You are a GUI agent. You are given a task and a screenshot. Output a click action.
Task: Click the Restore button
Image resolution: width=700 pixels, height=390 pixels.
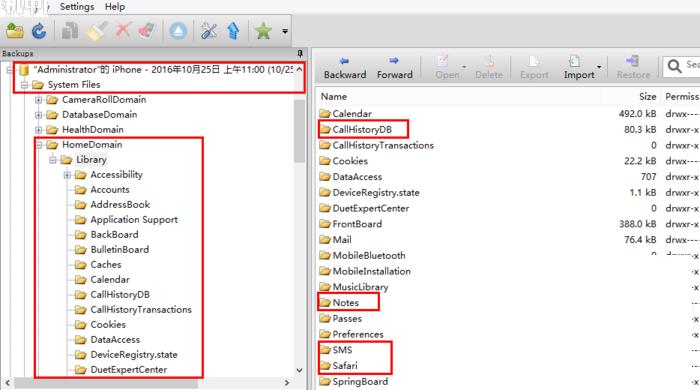coord(633,68)
